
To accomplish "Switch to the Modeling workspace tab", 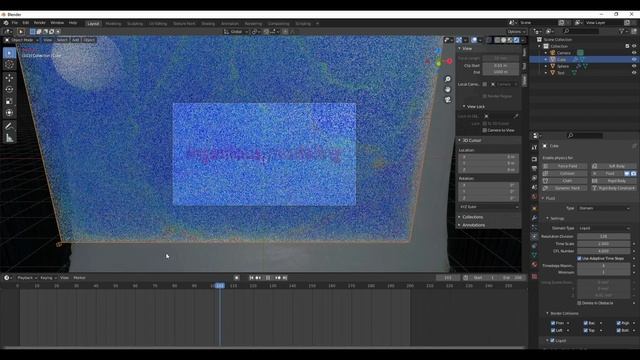I will 113,24.
